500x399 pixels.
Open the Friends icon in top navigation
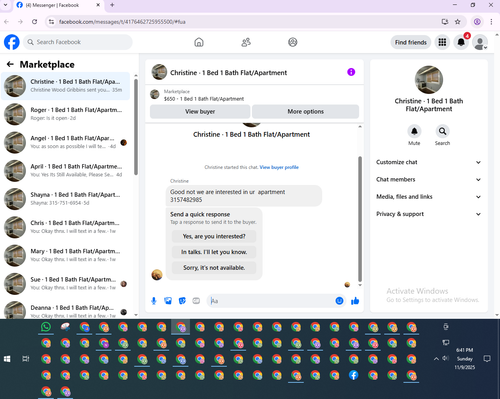pos(246,42)
